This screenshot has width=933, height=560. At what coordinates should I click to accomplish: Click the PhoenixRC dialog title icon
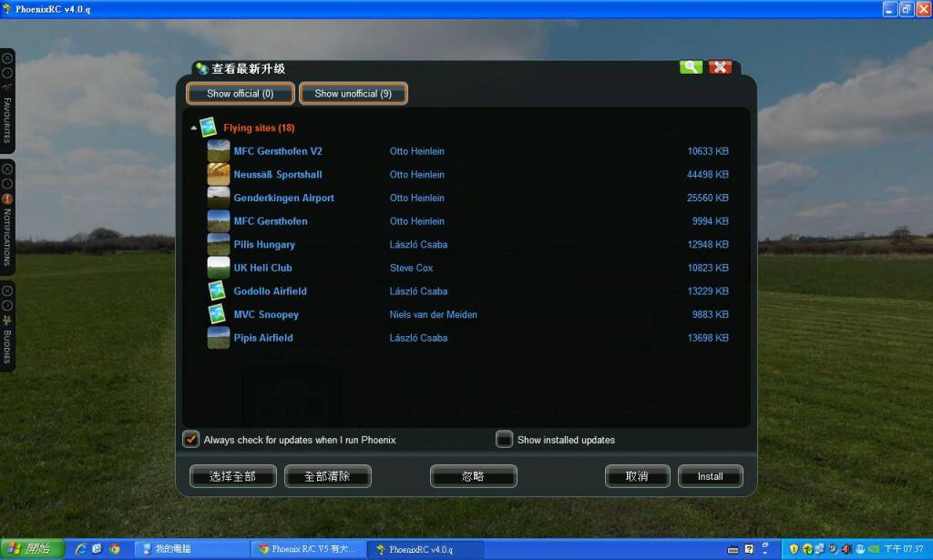pos(201,68)
